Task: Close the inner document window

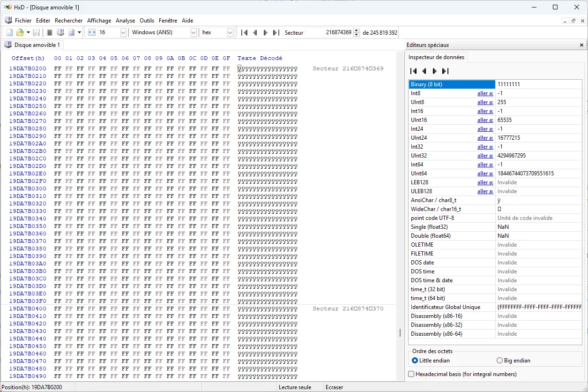Action: pyautogui.click(x=582, y=21)
